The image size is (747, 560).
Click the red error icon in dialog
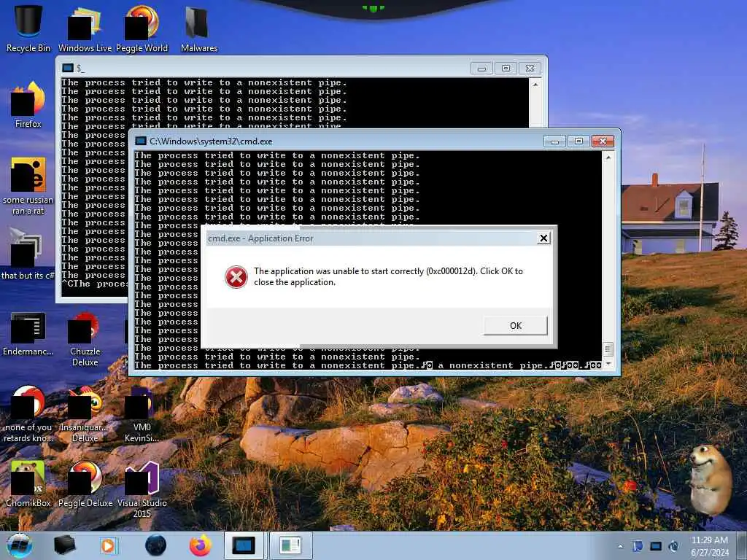pos(236,276)
